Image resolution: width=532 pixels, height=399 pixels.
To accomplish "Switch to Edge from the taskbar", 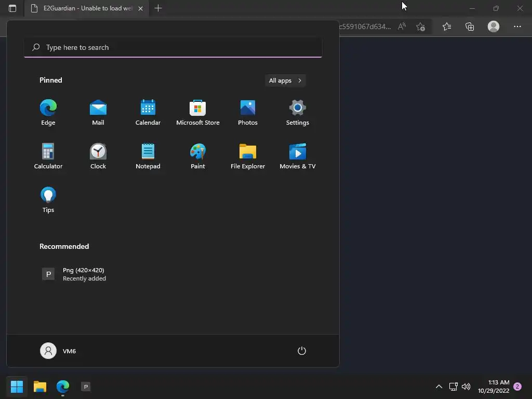I will pos(63,387).
